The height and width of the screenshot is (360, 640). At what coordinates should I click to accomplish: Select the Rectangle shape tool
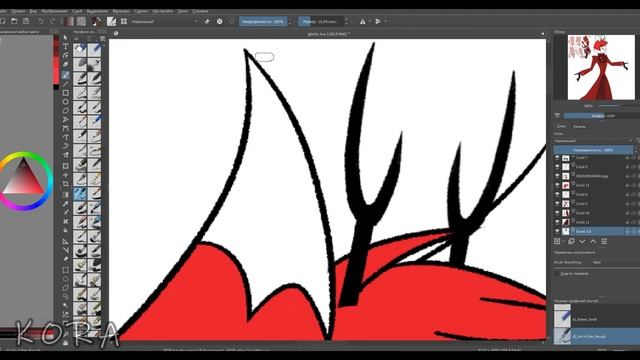(65, 93)
